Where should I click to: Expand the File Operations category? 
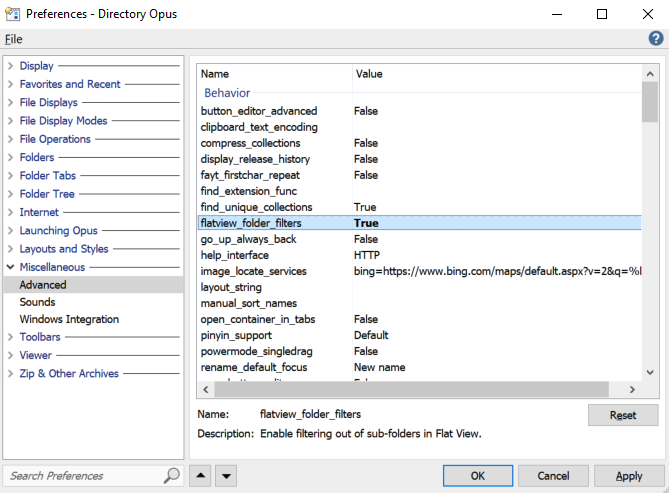[x=10, y=139]
